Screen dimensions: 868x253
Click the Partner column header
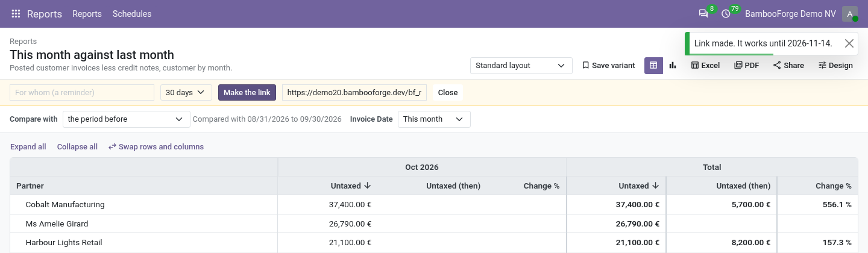(x=143, y=186)
